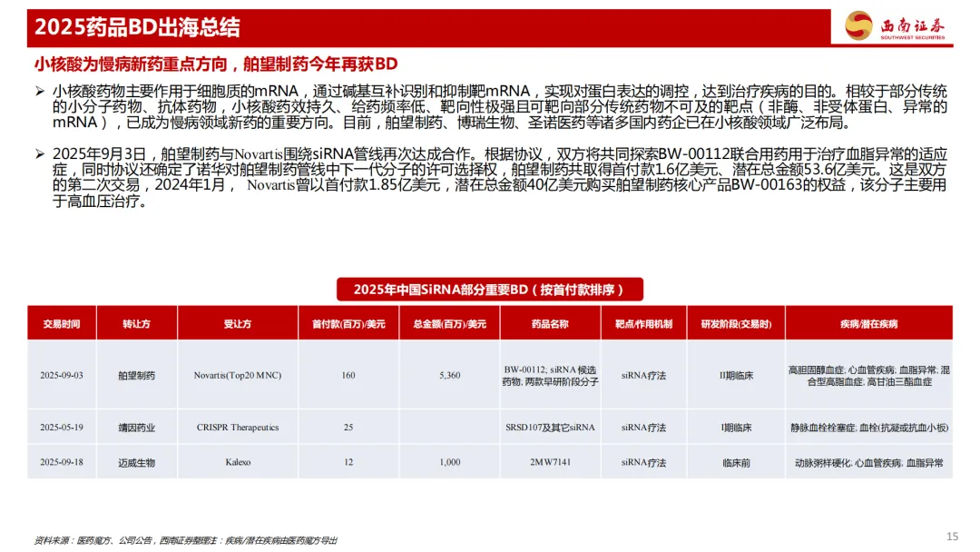Select the upfront payment cell 25
Viewport: 980px width, 552px height.
tap(348, 427)
